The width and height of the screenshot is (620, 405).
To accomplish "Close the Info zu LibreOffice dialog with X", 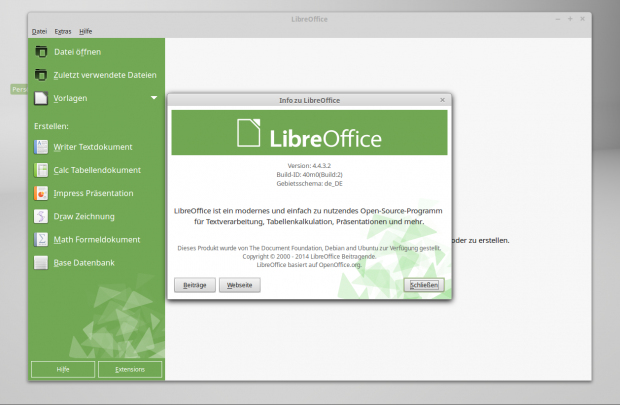I will click(442, 100).
